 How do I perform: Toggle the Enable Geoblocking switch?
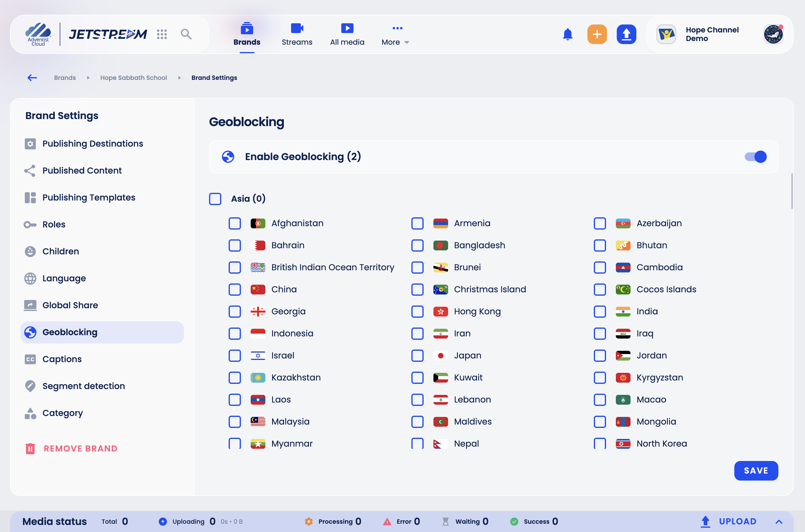pyautogui.click(x=755, y=157)
